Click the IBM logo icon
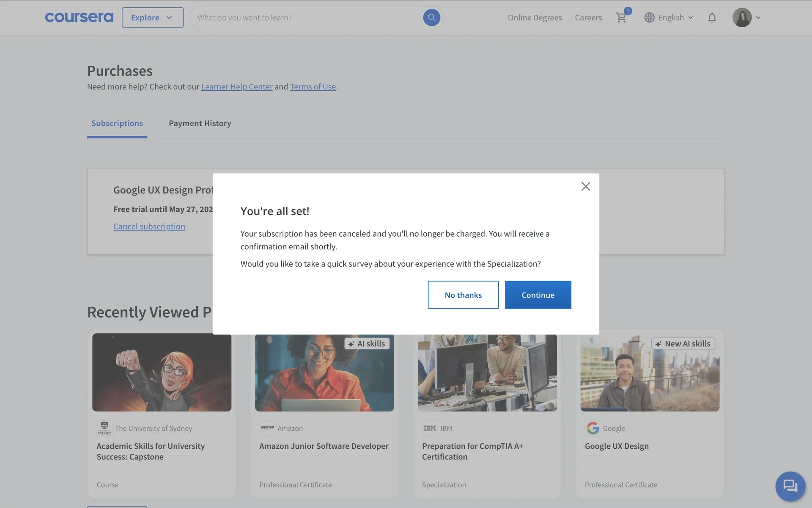 pos(430,428)
